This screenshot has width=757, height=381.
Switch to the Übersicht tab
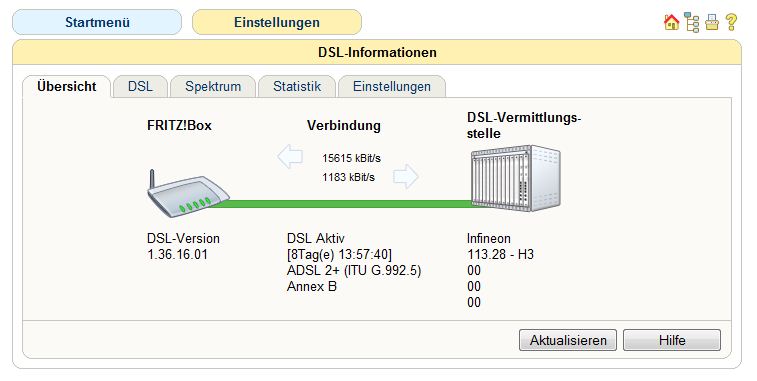(x=67, y=87)
